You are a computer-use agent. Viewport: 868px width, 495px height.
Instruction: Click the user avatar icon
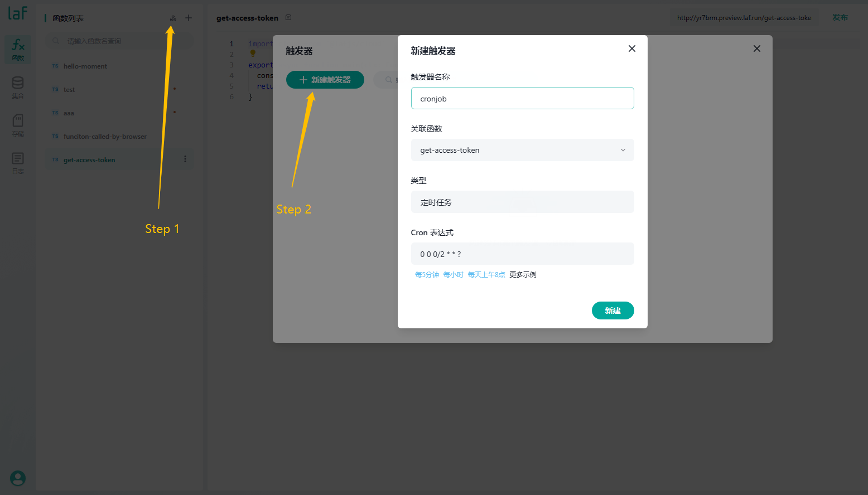click(x=18, y=478)
